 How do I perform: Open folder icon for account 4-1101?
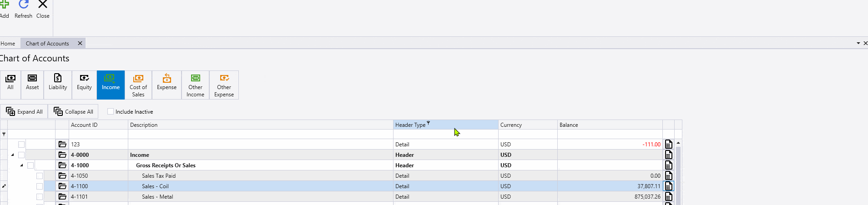(62, 197)
